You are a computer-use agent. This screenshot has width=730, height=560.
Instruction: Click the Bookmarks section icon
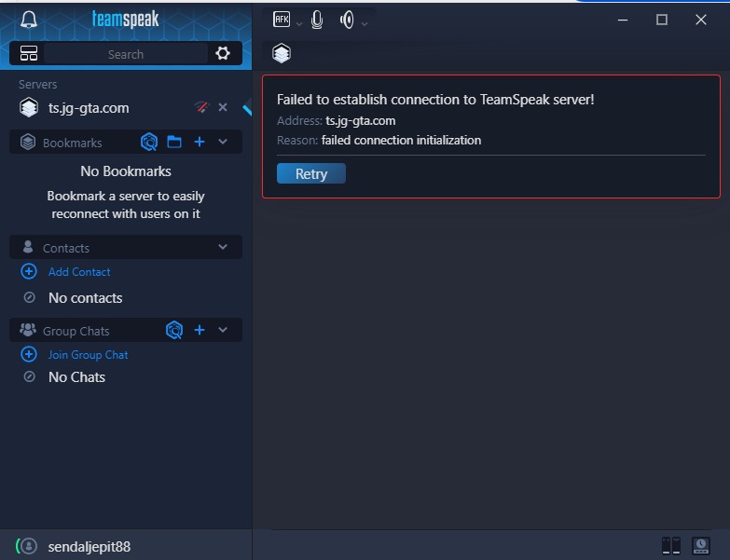coord(28,142)
